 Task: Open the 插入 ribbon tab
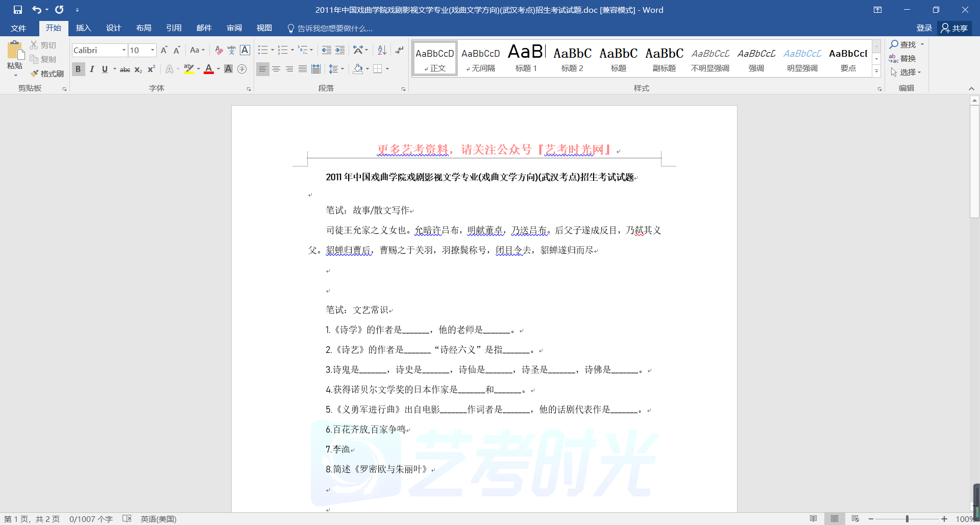[83, 28]
